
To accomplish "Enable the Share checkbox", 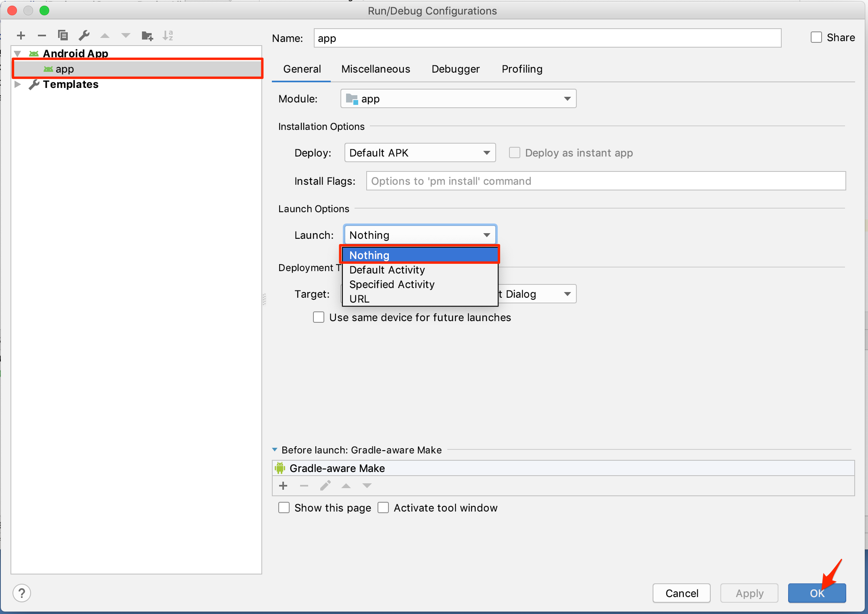I will pyautogui.click(x=816, y=38).
